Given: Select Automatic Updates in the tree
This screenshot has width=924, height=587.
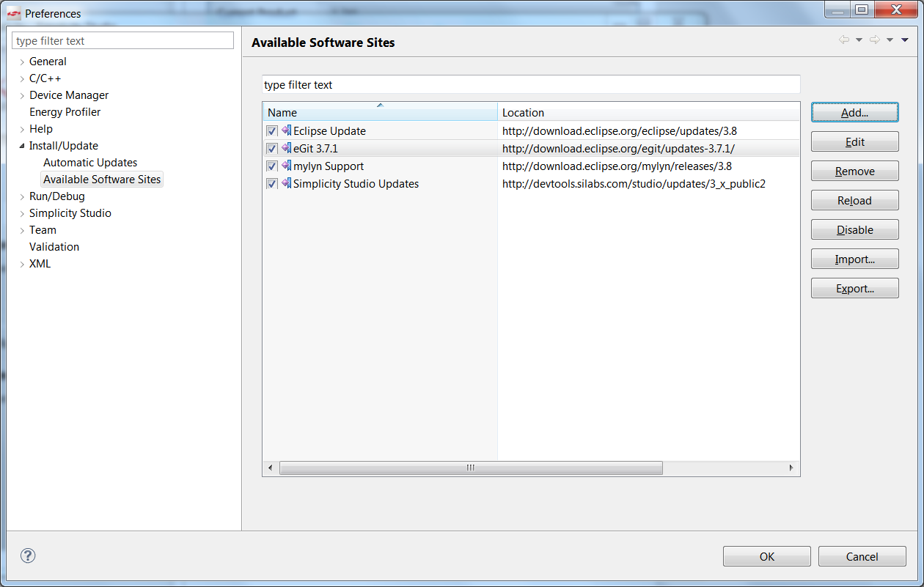Looking at the screenshot, I should coord(90,163).
